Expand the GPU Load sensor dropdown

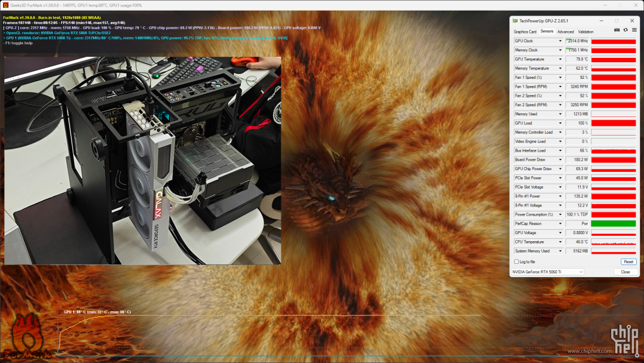point(560,123)
